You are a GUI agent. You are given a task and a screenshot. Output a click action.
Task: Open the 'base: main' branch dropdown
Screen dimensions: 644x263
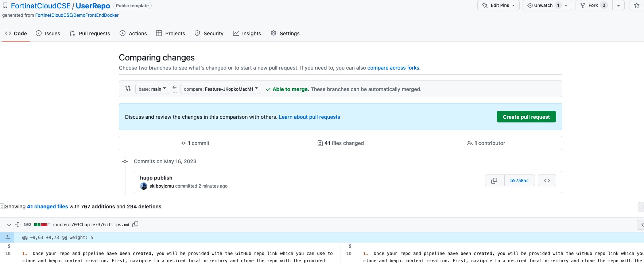pos(152,89)
